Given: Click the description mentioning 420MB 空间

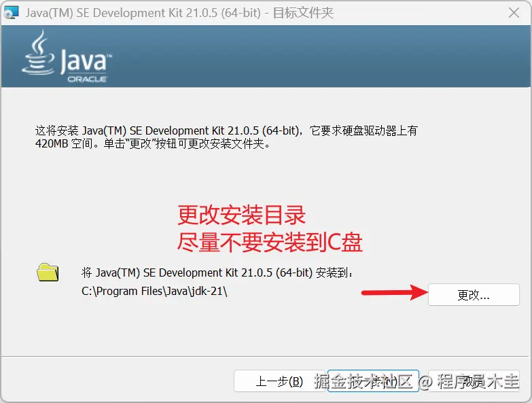Looking at the screenshot, I should point(226,137).
